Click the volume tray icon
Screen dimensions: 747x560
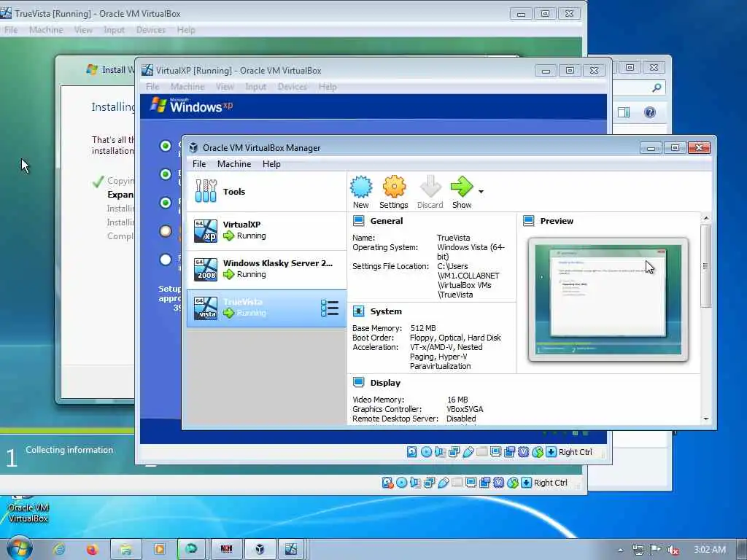pos(673,550)
